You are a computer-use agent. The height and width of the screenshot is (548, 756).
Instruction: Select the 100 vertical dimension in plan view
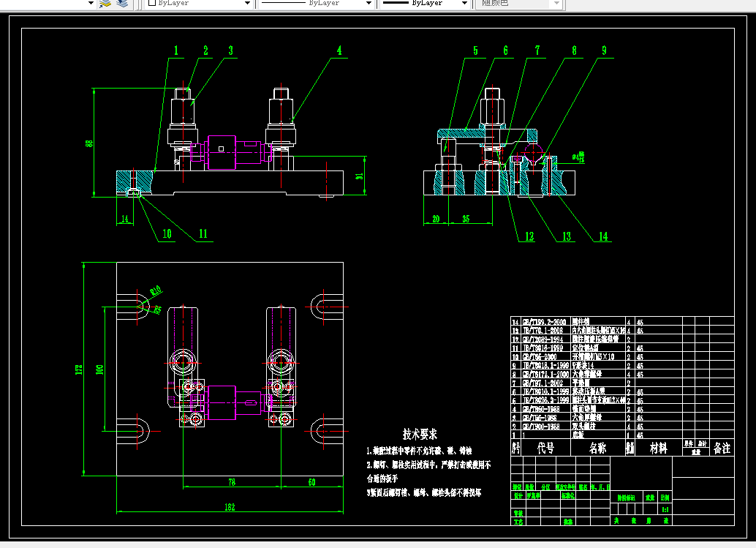[99, 369]
